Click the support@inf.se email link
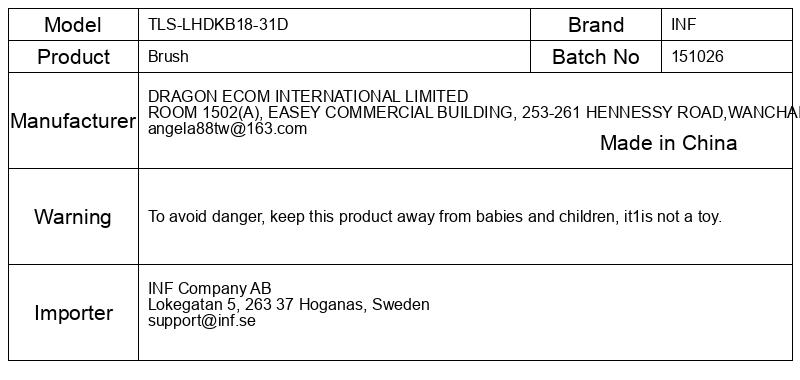Viewport: 800px width, 380px height. click(x=202, y=321)
